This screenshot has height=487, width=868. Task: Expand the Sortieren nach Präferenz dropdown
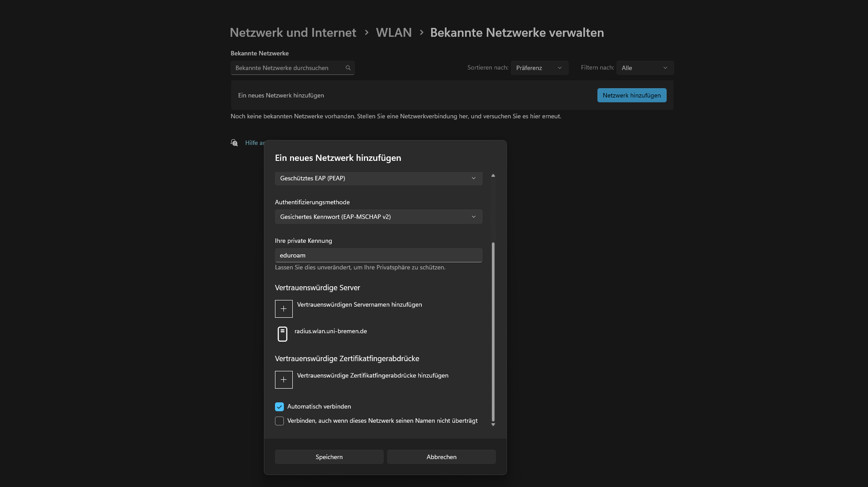539,68
